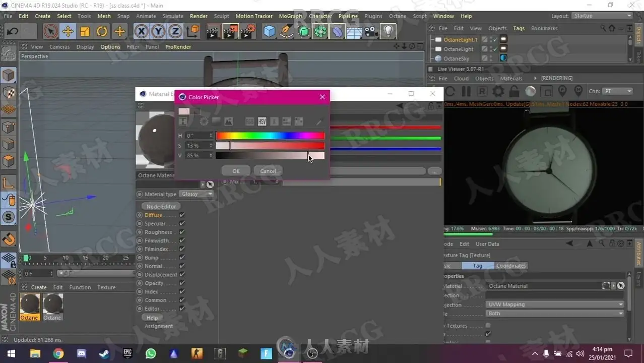This screenshot has width=644, height=363.
Task: Open the Chn PT channel dropdown
Action: [x=617, y=91]
